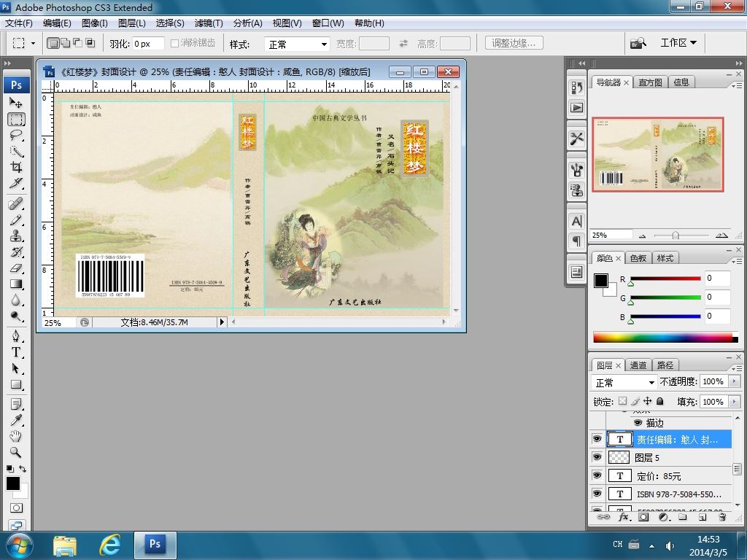Hide the 图层 5 layer
The height and width of the screenshot is (560, 747).
click(597, 457)
